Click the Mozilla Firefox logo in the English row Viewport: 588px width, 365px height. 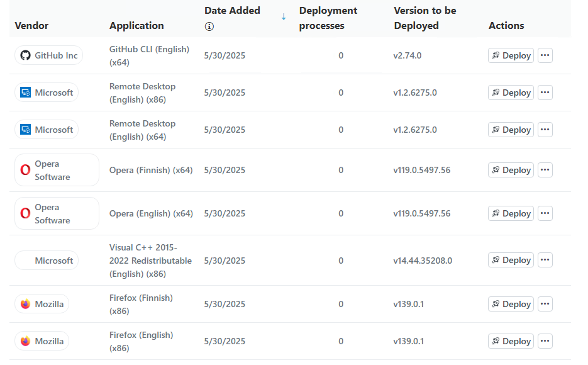coord(25,341)
